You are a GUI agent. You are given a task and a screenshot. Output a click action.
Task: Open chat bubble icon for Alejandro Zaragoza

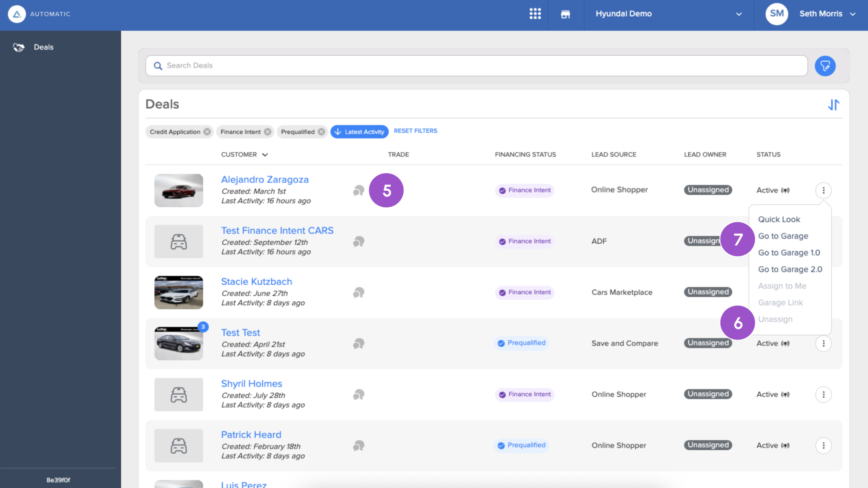click(358, 191)
